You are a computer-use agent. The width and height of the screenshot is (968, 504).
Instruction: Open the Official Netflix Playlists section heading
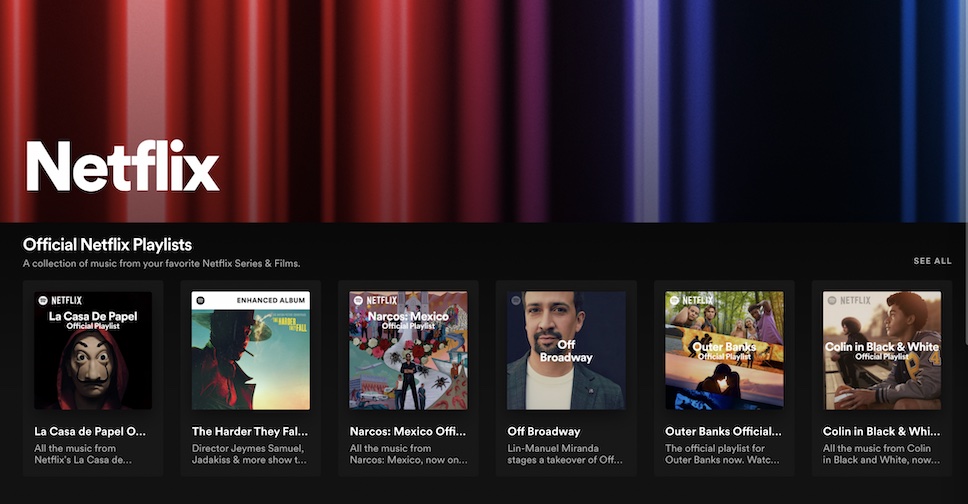(x=107, y=244)
